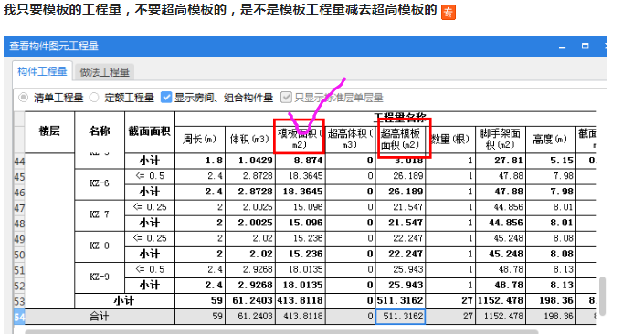
Task: Click the 数量(根) column header
Action: 450,140
